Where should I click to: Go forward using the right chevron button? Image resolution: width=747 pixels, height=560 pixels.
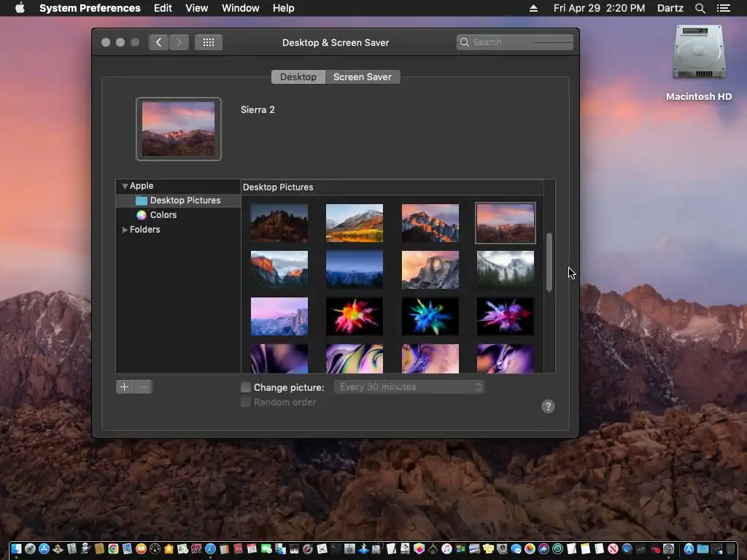coord(179,42)
